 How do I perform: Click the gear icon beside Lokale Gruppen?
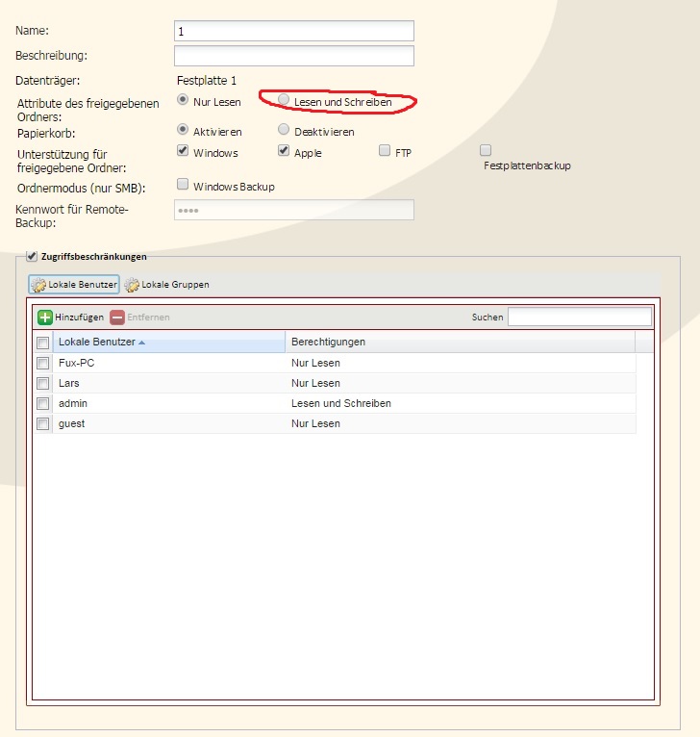pos(132,285)
